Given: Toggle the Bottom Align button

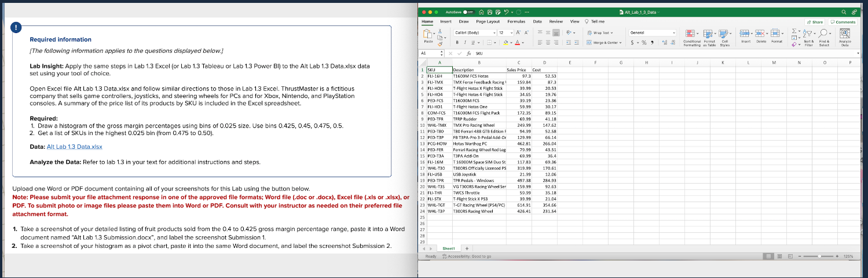Looking at the screenshot, I should pos(556,32).
